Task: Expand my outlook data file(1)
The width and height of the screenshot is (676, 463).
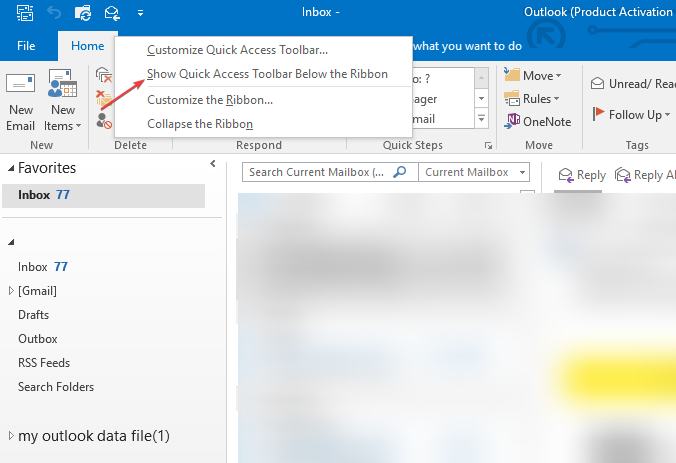Action: coord(11,436)
